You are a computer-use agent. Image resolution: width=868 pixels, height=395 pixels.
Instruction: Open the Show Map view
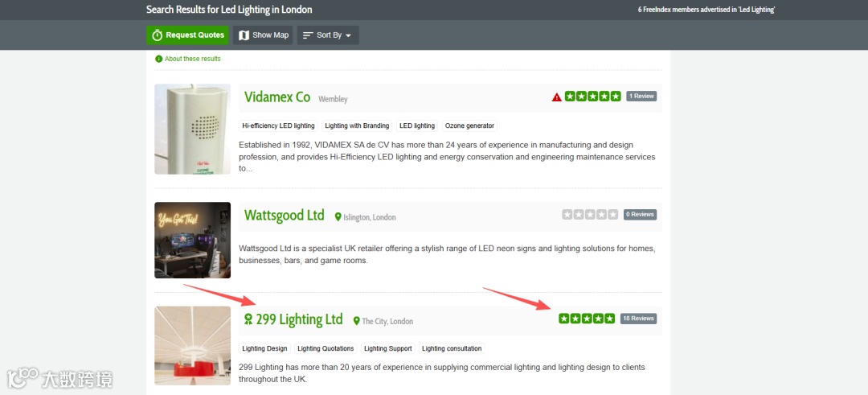(263, 35)
